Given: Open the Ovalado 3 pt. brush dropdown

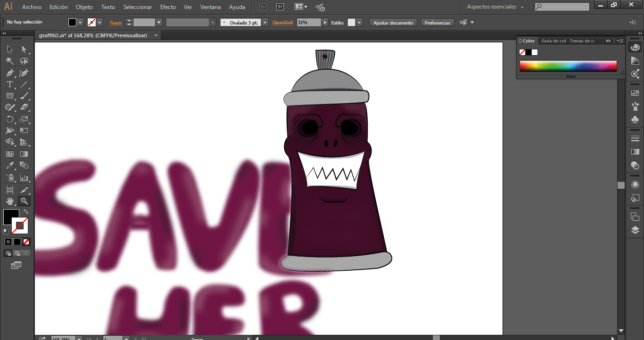Looking at the screenshot, I should (x=265, y=23).
